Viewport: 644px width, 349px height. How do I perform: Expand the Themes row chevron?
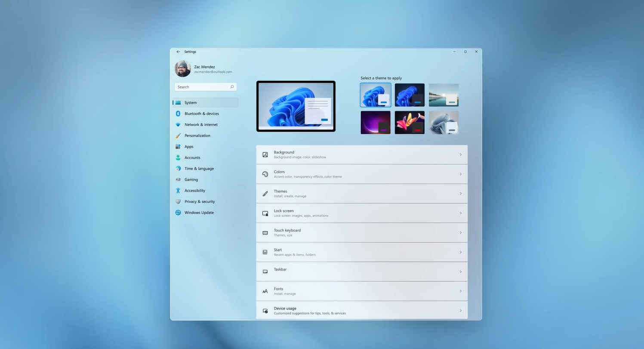pos(461,194)
